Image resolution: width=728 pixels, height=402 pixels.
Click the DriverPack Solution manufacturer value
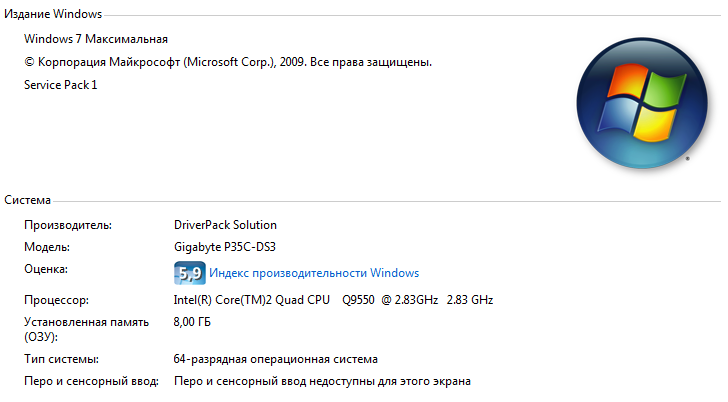[x=225, y=225]
